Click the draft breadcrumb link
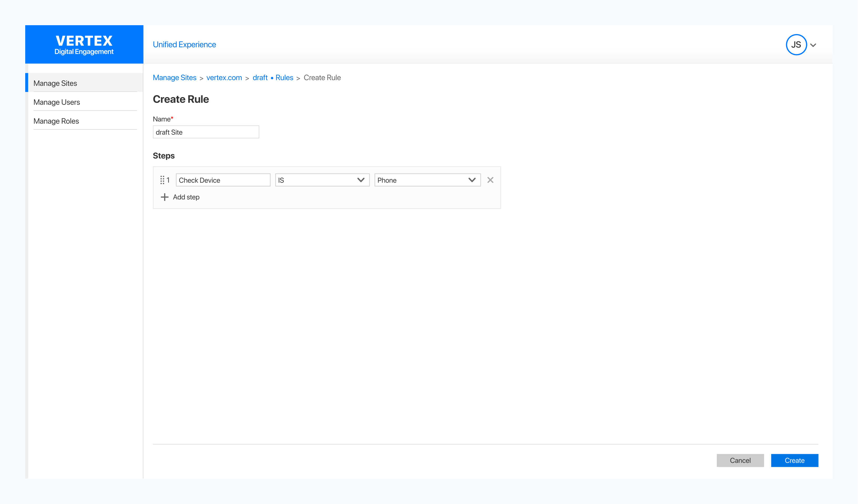Image resolution: width=858 pixels, height=504 pixels. click(x=260, y=78)
